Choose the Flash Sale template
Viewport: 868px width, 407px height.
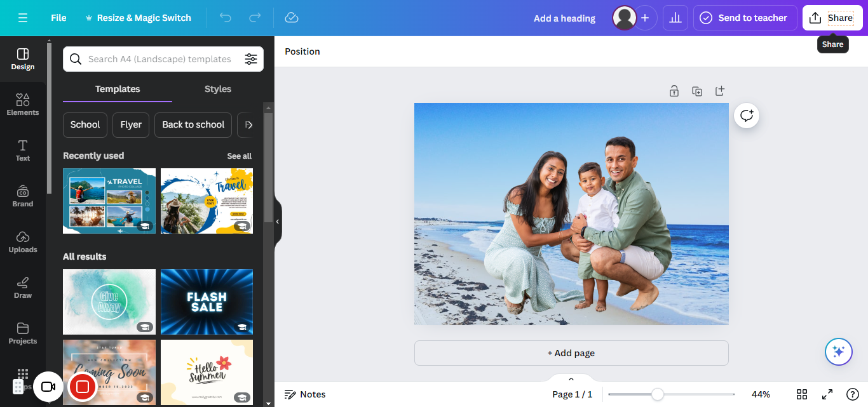coord(207,302)
